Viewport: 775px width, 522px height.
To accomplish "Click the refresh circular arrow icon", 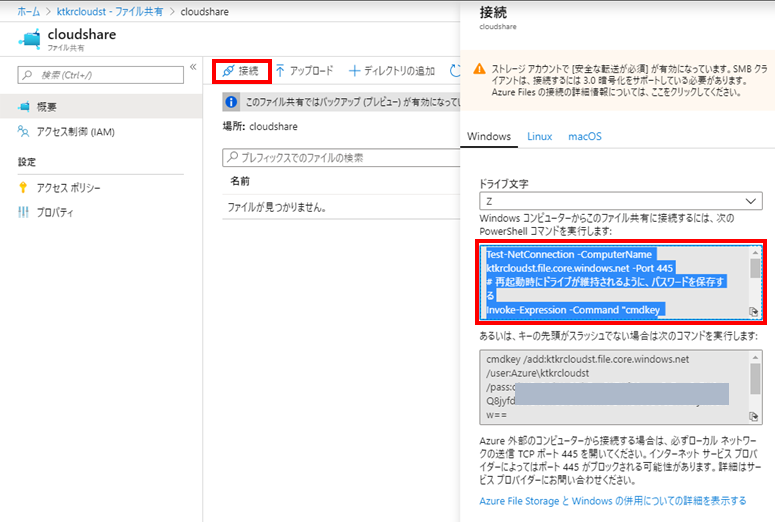I will 455,71.
